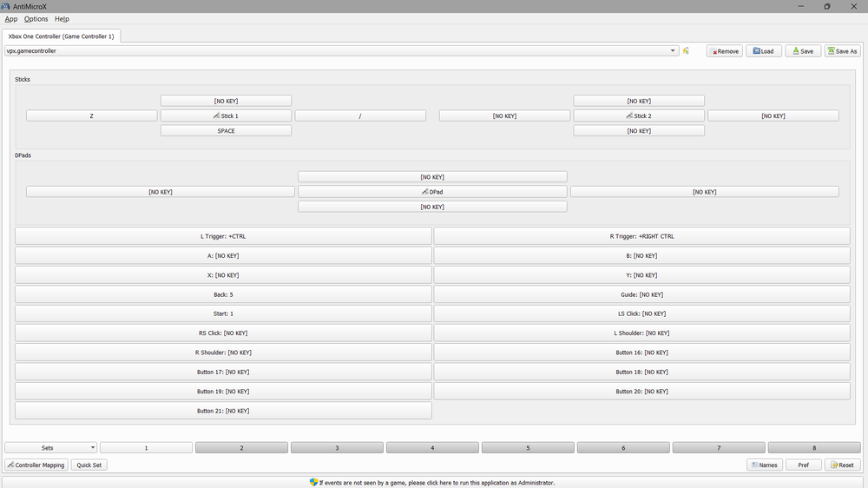The width and height of the screenshot is (868, 488).
Task: Open the App menu
Action: pos(11,19)
